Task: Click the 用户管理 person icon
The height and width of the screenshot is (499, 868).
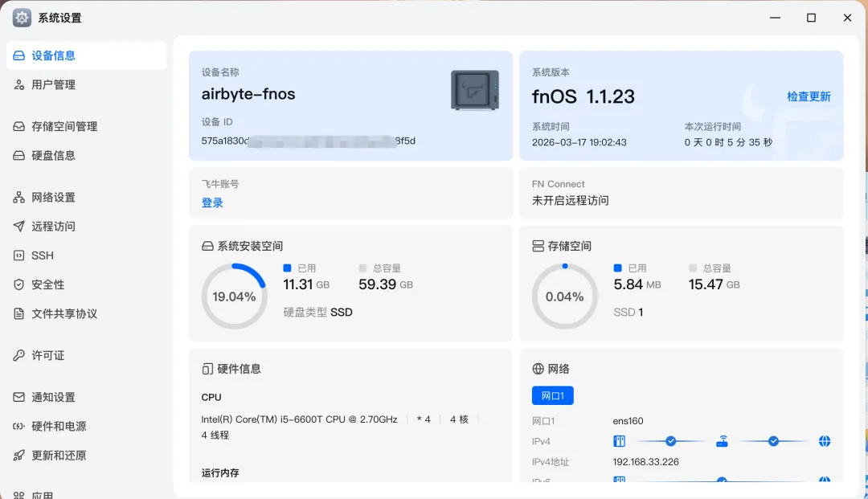Action: coord(18,84)
